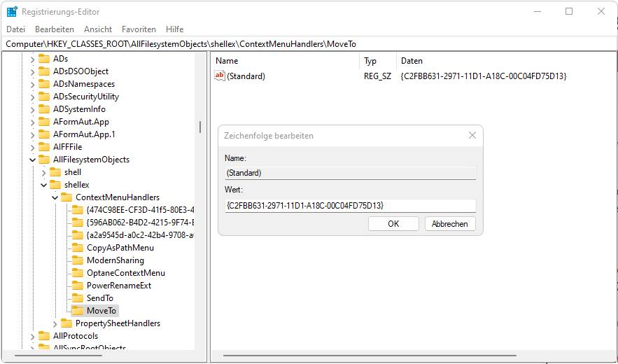Collapse the shellex subkey node
Viewport: 618px width, 364px height.
coord(44,185)
